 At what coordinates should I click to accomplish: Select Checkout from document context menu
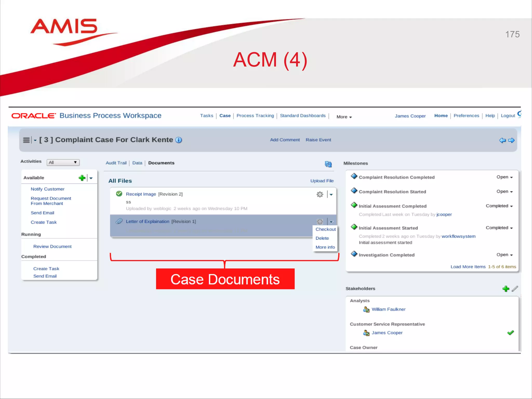coord(325,229)
